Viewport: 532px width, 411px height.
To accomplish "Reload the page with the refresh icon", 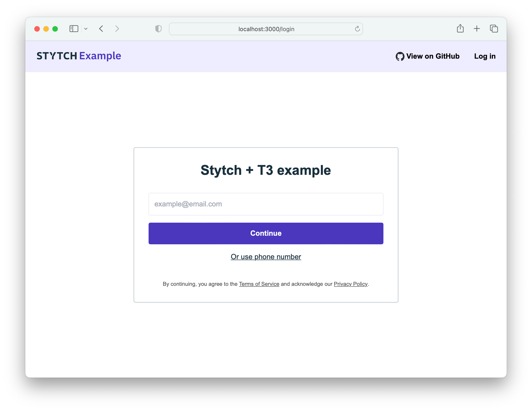I will click(357, 29).
